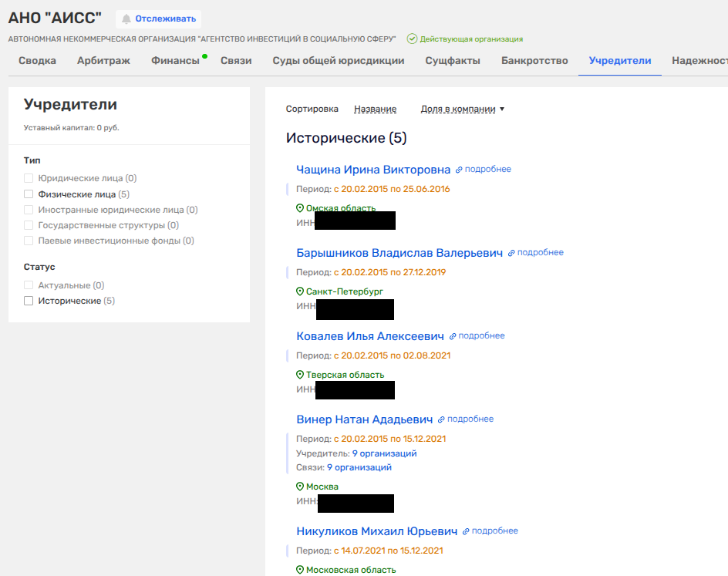This screenshot has height=576, width=728.
Task: Toggle the Юридические лица checkbox
Action: pyautogui.click(x=29, y=178)
